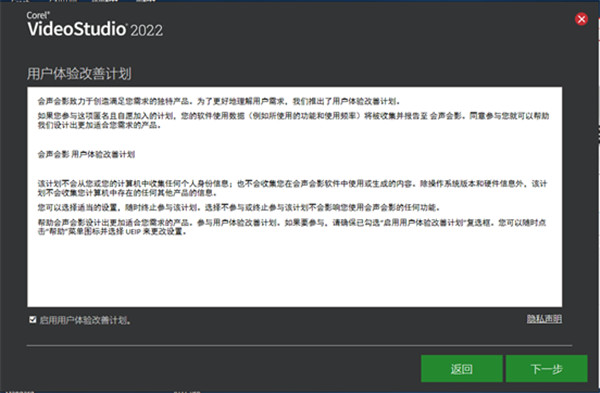
Task: Proceed with the 下一步 button
Action: [546, 369]
